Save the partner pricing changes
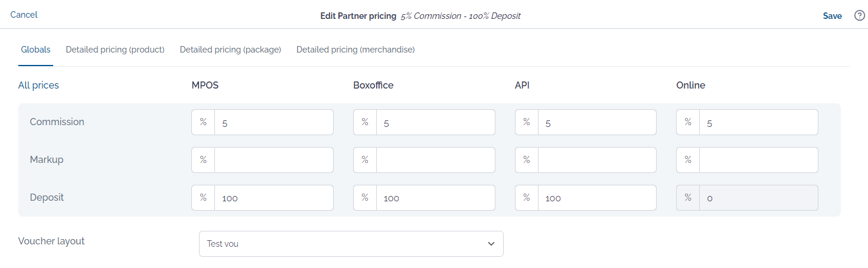The image size is (868, 268). coord(832,16)
